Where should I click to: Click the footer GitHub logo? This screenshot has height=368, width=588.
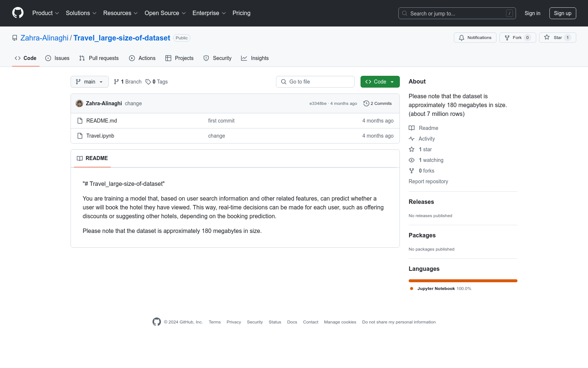(157, 322)
